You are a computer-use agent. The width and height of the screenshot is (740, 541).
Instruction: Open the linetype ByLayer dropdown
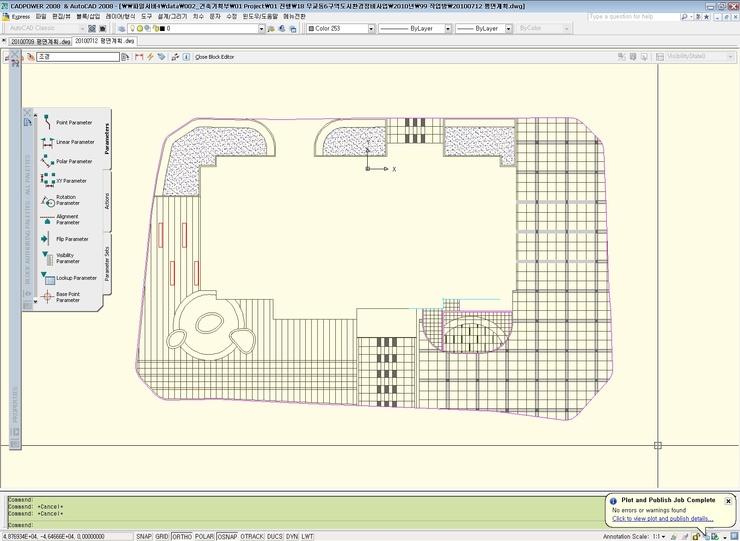coord(448,29)
